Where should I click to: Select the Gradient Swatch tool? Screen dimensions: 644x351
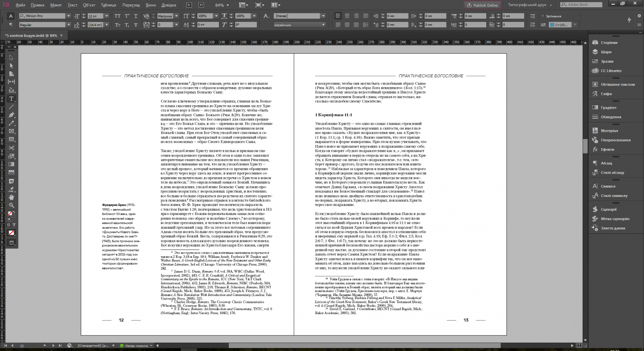tap(11, 164)
